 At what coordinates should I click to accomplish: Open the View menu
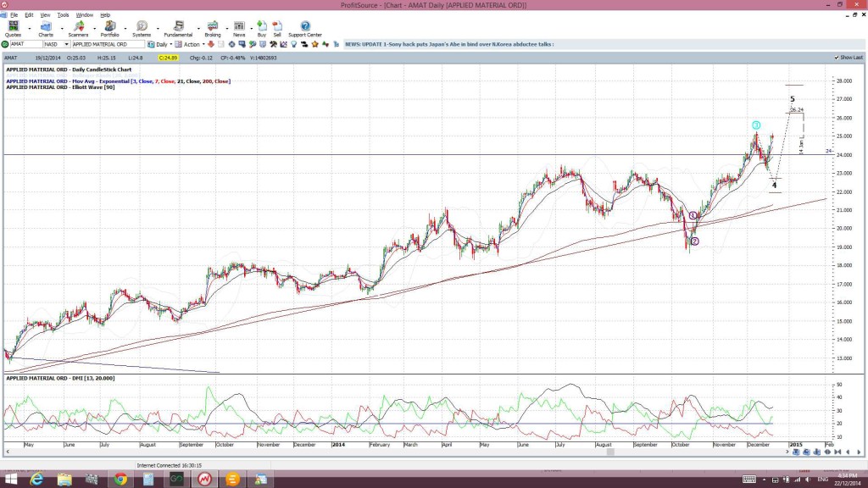pos(45,15)
